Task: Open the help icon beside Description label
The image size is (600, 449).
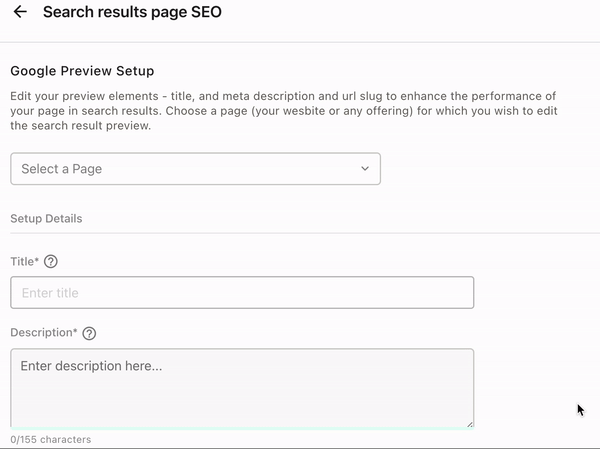Action: coord(89,333)
